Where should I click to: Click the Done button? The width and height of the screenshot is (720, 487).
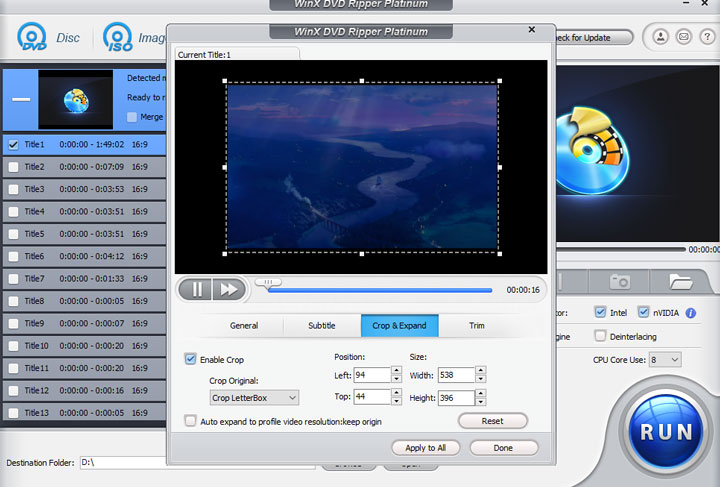pos(503,448)
